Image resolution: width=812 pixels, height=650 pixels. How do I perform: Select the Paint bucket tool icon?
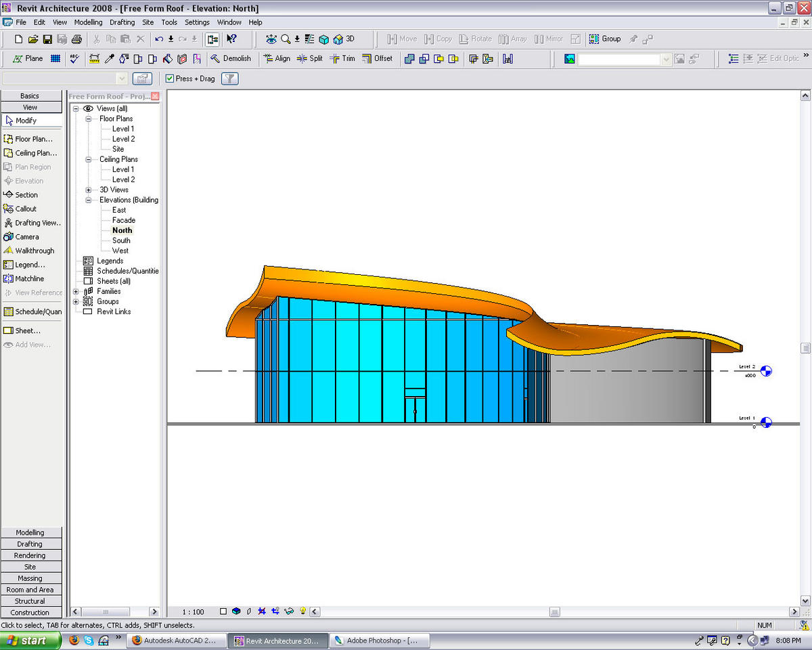(167, 59)
